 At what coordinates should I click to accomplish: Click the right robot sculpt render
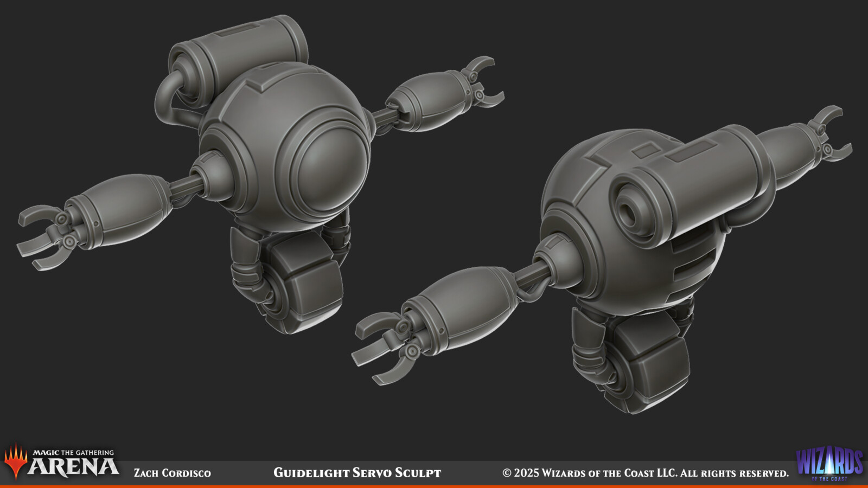click(x=602, y=260)
